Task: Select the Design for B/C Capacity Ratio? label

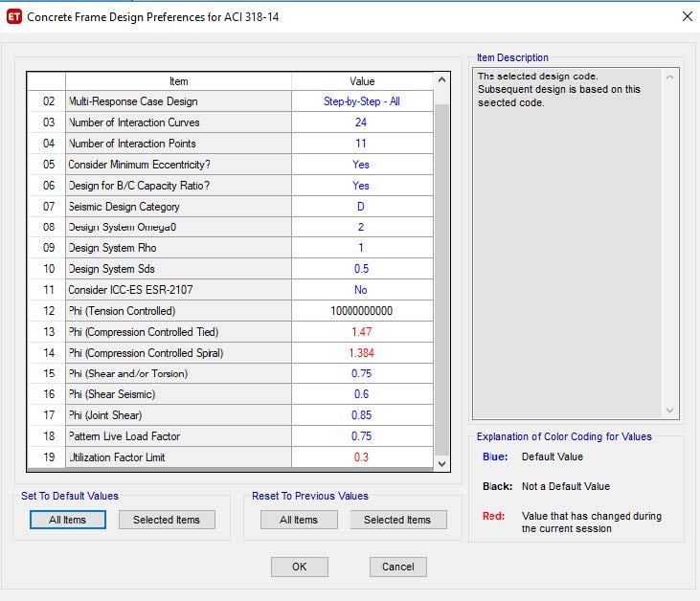Action: tap(178, 185)
